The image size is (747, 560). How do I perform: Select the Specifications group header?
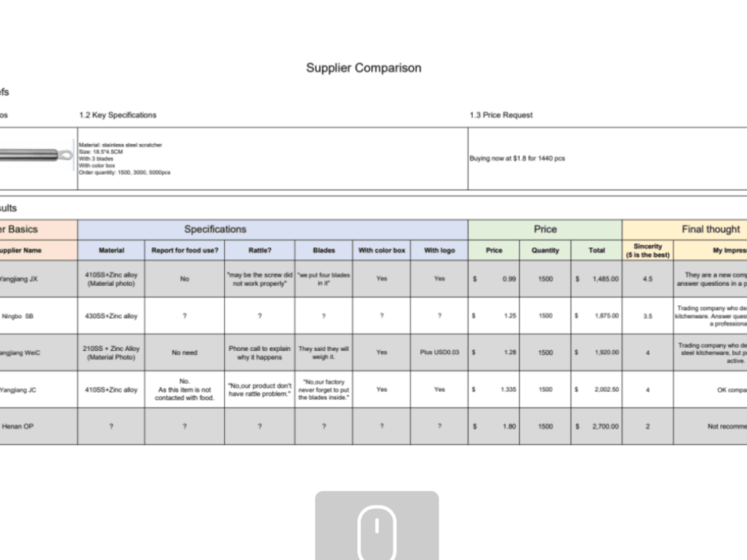tap(273, 229)
